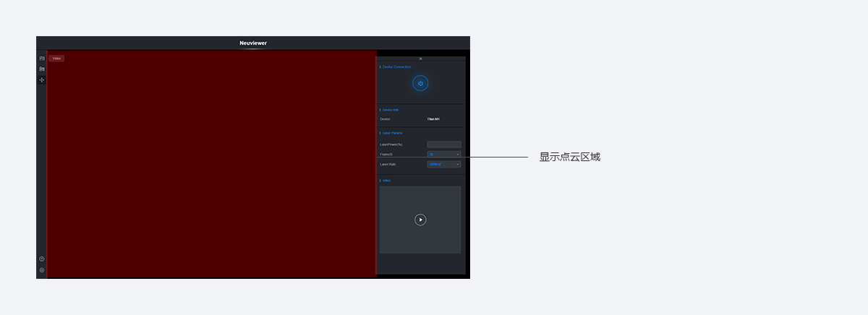Click the LaserPower(%) label
The image size is (868, 315).
(x=391, y=144)
